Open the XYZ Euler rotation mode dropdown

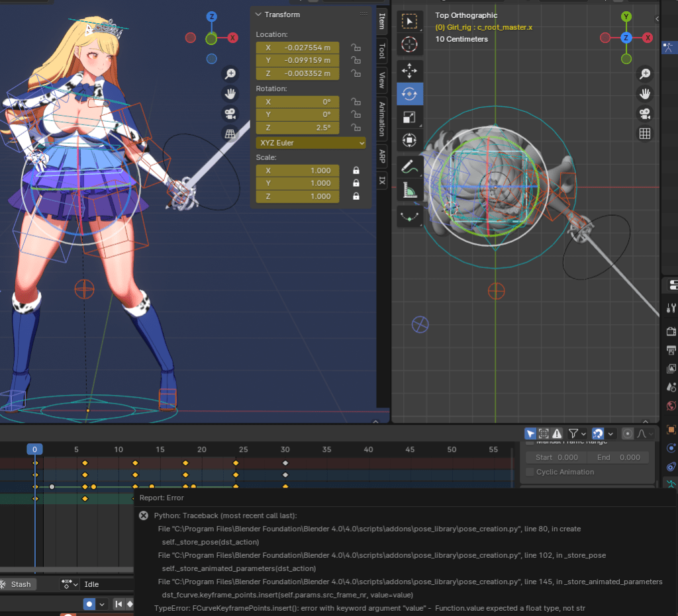tap(311, 143)
